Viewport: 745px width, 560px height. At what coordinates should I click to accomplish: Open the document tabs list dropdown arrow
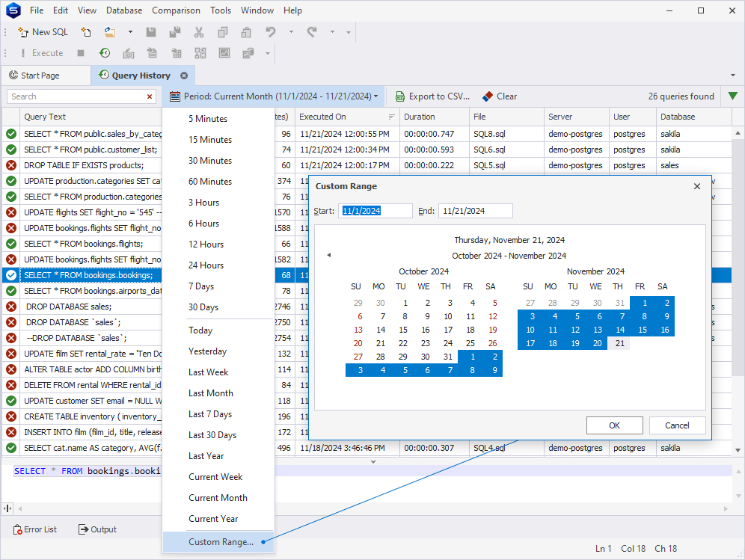[732, 76]
